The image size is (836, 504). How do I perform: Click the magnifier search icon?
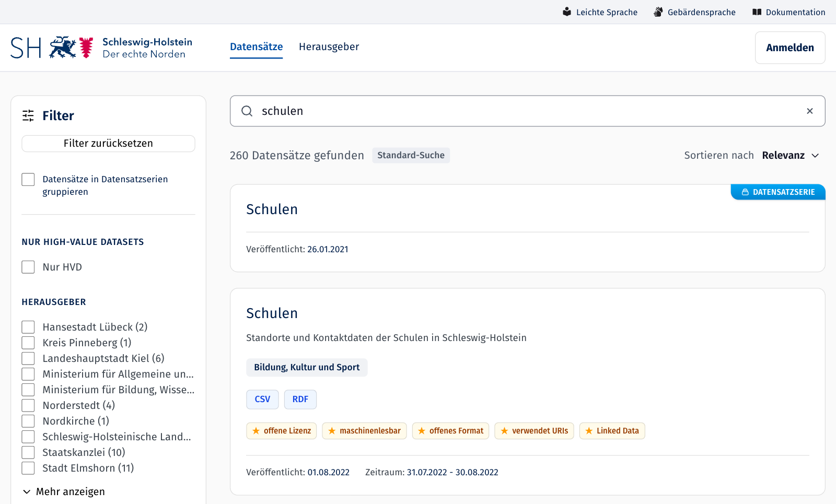[247, 111]
